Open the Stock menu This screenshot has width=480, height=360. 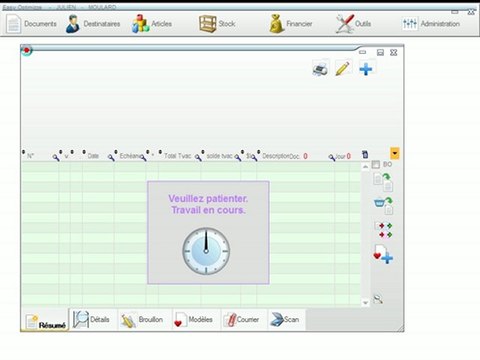click(x=217, y=24)
